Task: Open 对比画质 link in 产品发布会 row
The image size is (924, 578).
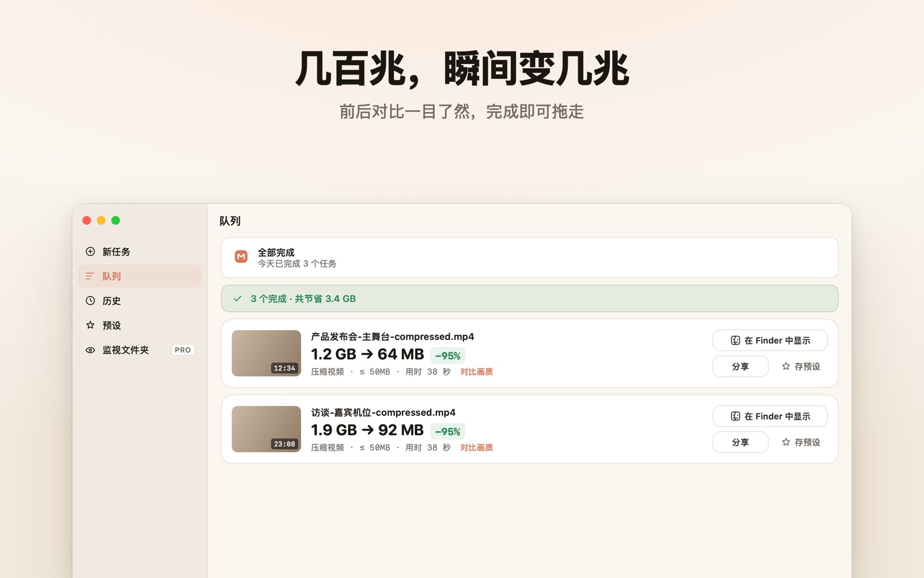Action: (476, 372)
